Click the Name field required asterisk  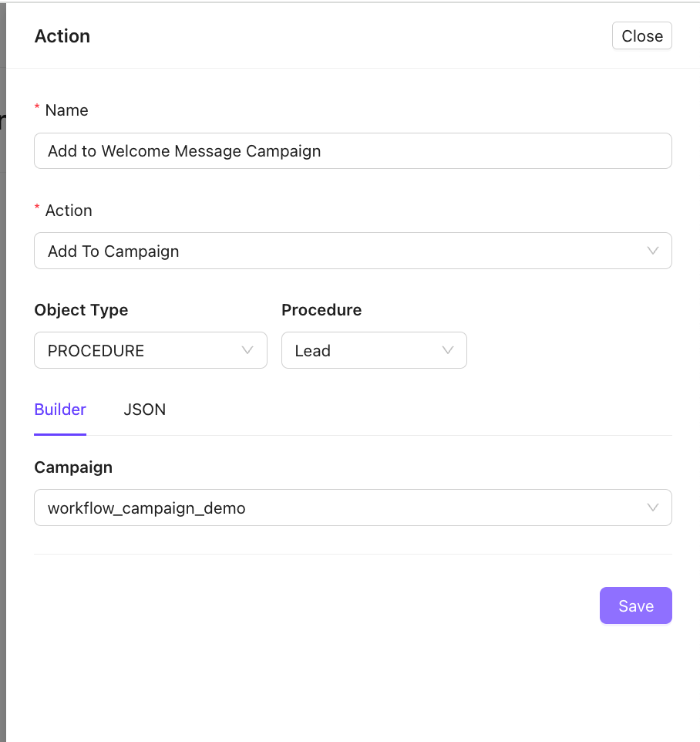[x=36, y=110]
